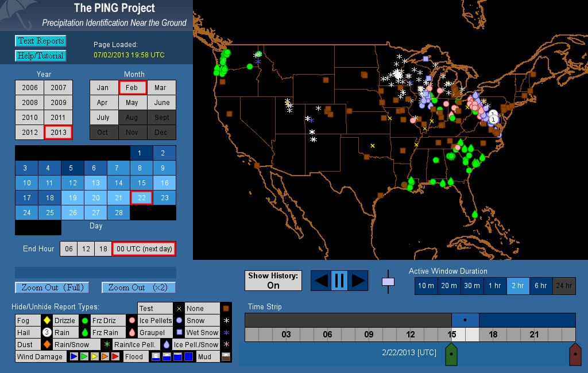Toggle visibility of Frz Rain reports
588x373 pixels.
[x=105, y=332]
